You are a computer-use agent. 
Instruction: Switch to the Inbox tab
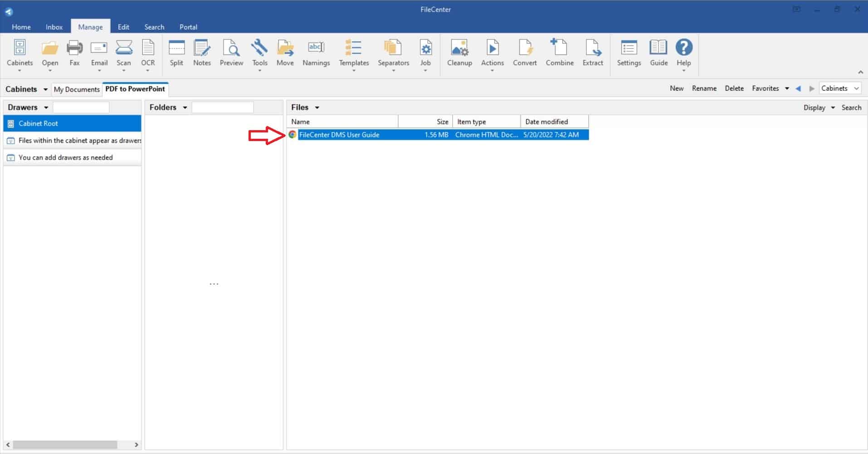tap(54, 27)
